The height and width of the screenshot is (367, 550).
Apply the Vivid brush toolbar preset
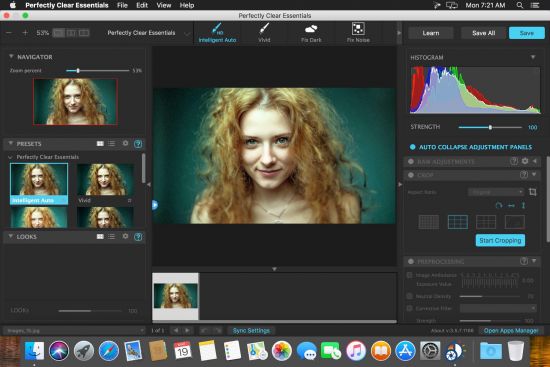coord(264,33)
